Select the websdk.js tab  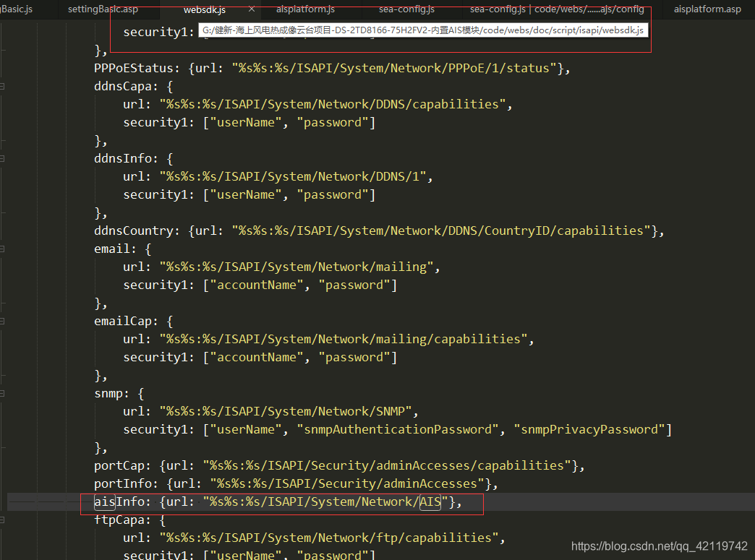pyautogui.click(x=204, y=9)
